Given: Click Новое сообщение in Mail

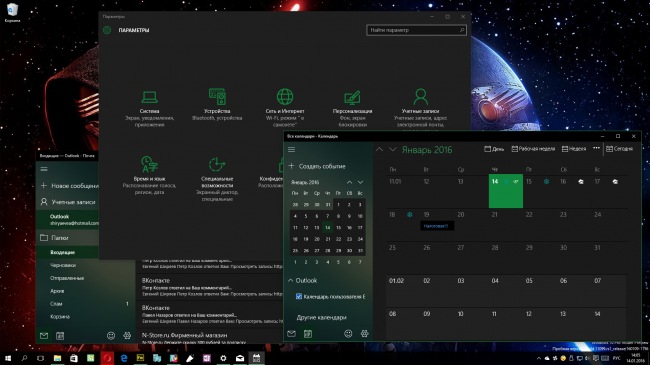Looking at the screenshot, I should pyautogui.click(x=69, y=186).
